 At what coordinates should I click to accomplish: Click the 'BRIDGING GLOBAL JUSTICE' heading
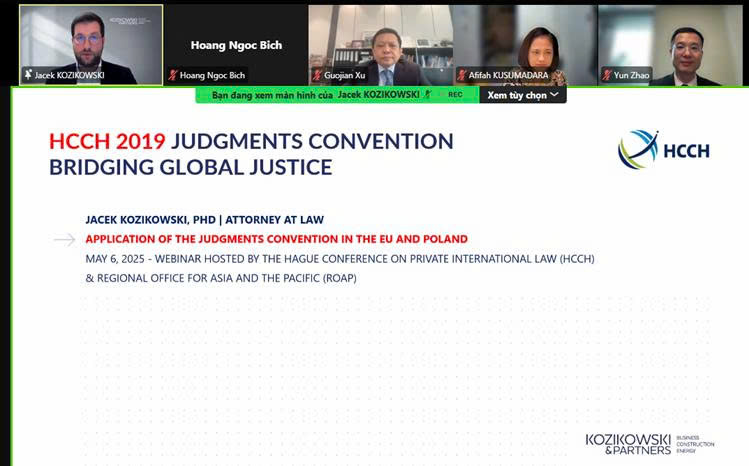click(191, 167)
